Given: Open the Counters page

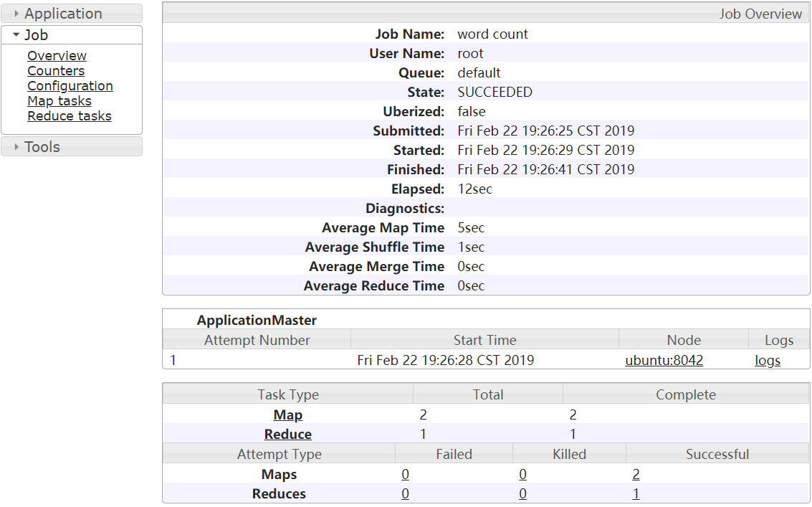Looking at the screenshot, I should click(x=56, y=71).
